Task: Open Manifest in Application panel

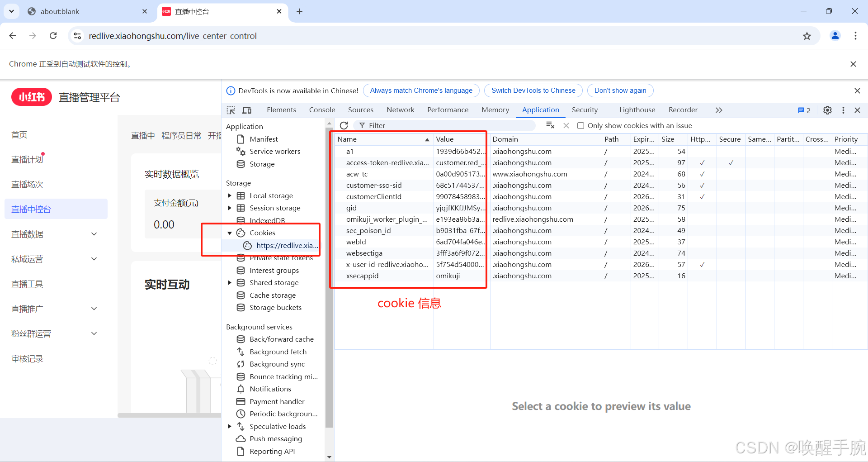Action: pos(264,139)
